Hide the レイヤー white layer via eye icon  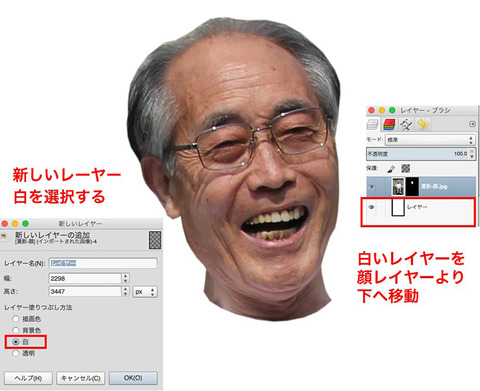pyautogui.click(x=371, y=207)
